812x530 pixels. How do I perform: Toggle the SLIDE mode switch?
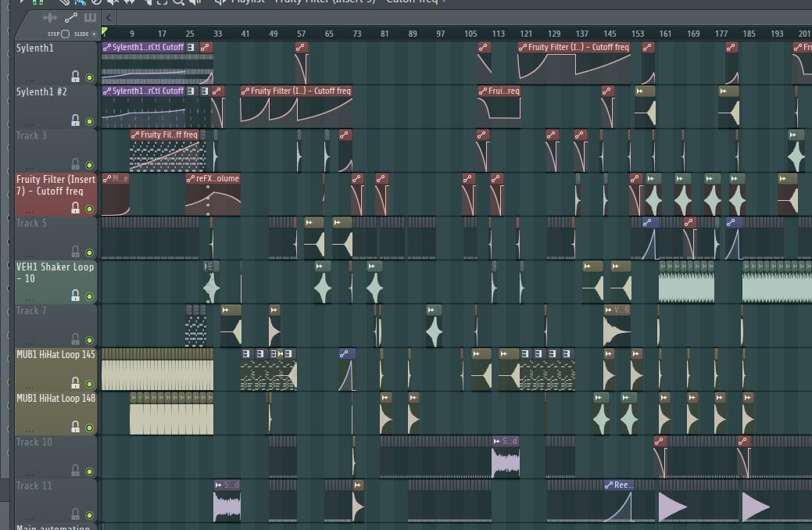(95, 34)
